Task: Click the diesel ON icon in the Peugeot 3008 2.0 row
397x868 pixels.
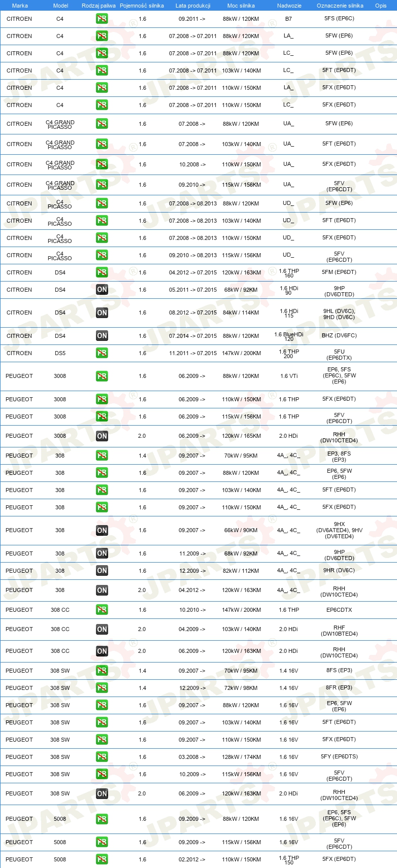Action: [x=102, y=436]
